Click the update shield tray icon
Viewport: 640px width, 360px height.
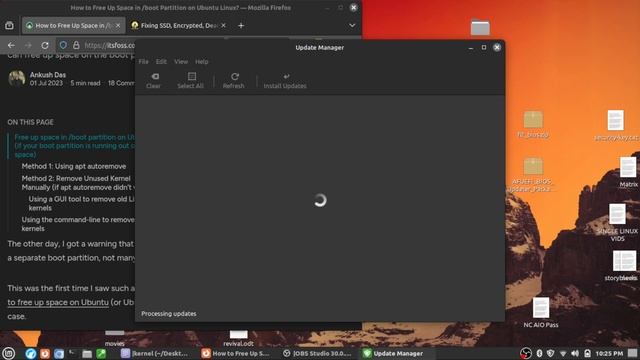pos(551,353)
